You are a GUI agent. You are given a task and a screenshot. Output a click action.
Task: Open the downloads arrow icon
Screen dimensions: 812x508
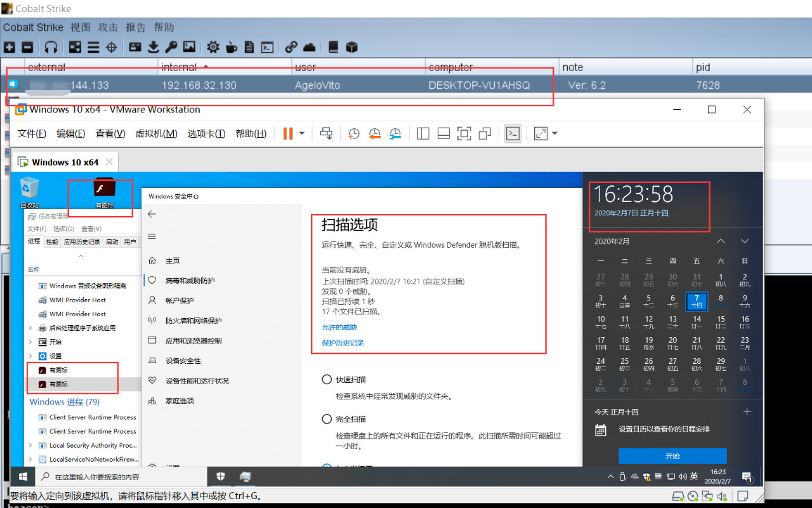tap(153, 47)
